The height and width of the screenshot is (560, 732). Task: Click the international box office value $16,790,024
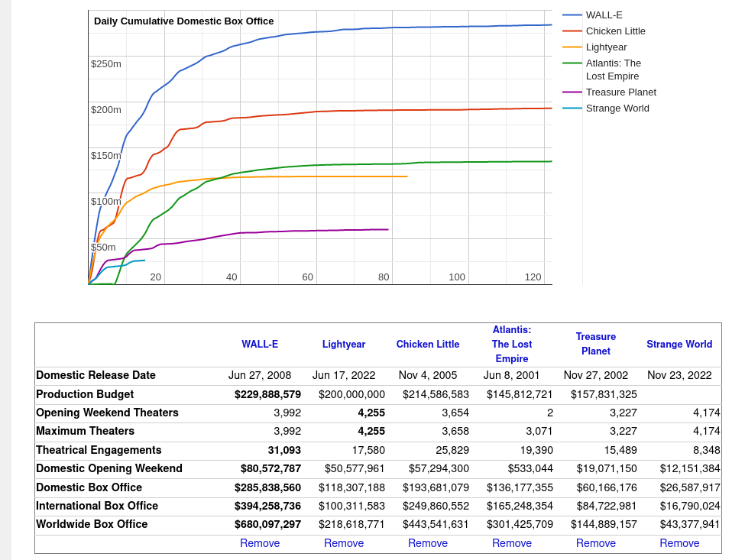[690, 506]
